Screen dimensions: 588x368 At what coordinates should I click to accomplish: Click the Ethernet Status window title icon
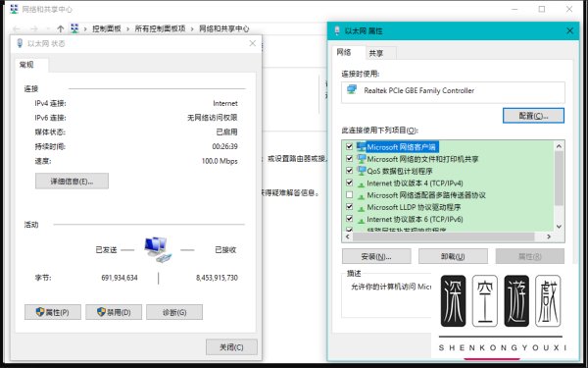20,43
